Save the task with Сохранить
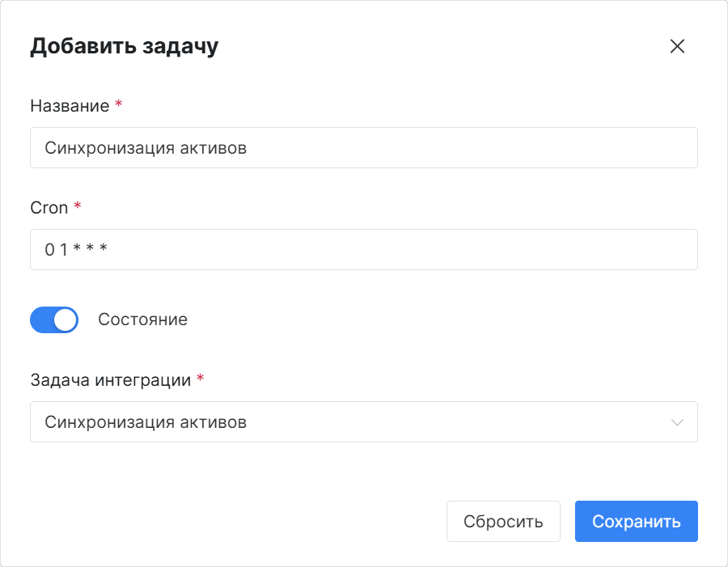The image size is (728, 567). click(636, 521)
